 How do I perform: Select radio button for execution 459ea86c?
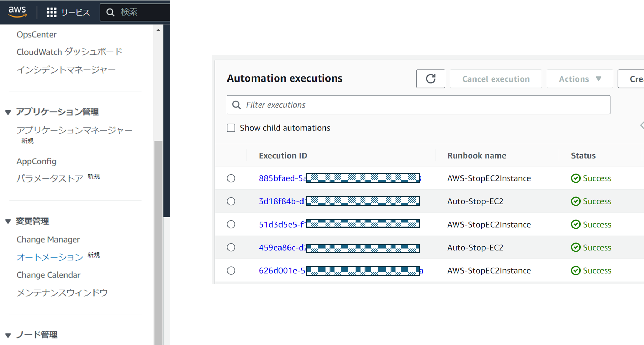[x=231, y=247]
